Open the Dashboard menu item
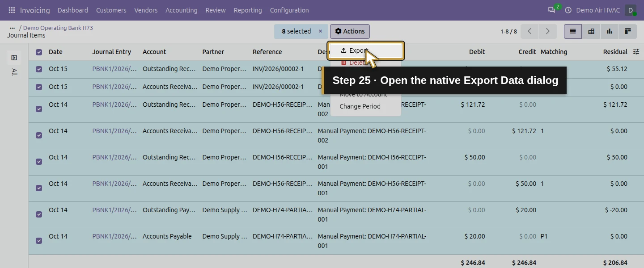Viewport: 644px width, 268px height. pos(73,10)
